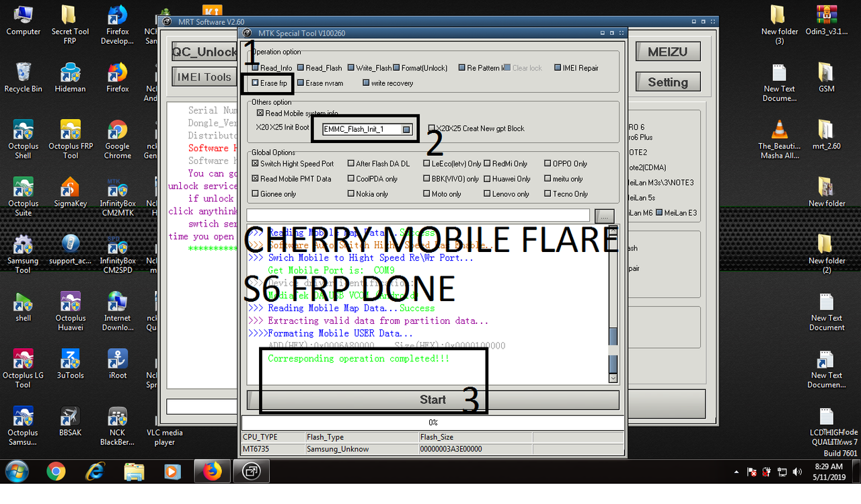Launch Hideman from the desktop

pyautogui.click(x=70, y=77)
